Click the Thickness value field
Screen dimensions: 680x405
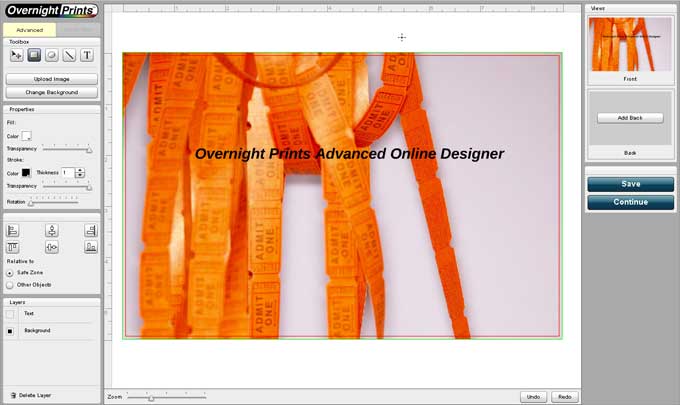coord(68,173)
